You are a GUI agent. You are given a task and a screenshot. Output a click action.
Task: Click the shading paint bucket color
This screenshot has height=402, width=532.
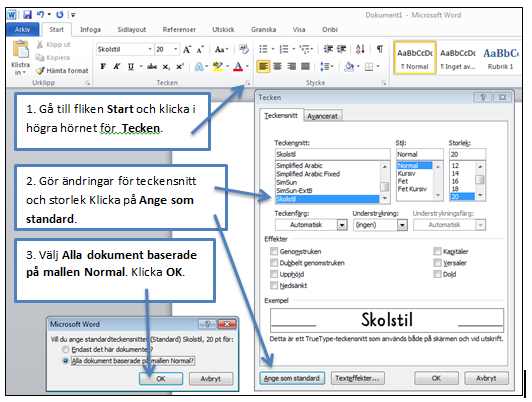(x=348, y=66)
